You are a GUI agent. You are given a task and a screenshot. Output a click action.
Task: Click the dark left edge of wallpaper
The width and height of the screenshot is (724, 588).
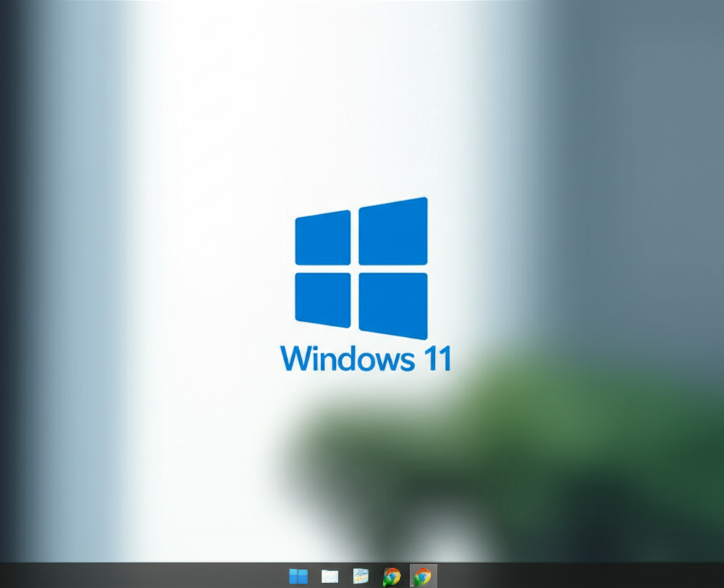[x=11, y=283]
